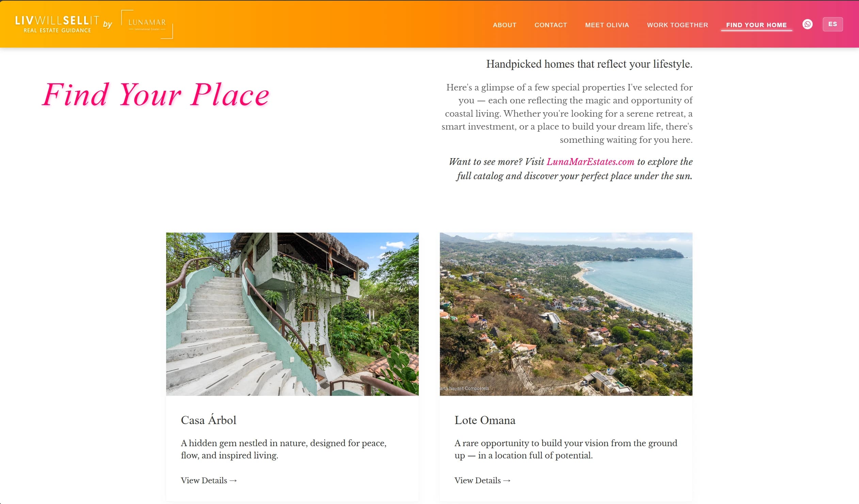The image size is (859, 504).
Task: Open the About menu item
Action: coord(505,25)
